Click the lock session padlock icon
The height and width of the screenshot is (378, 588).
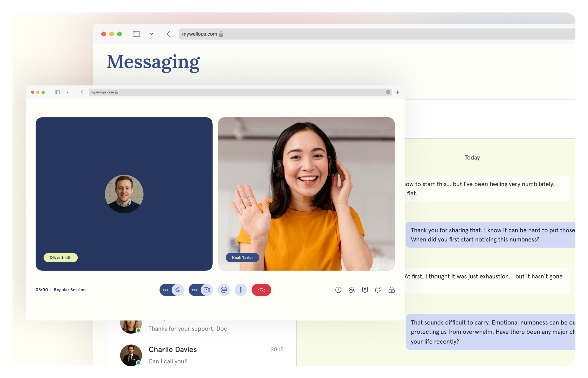(391, 290)
